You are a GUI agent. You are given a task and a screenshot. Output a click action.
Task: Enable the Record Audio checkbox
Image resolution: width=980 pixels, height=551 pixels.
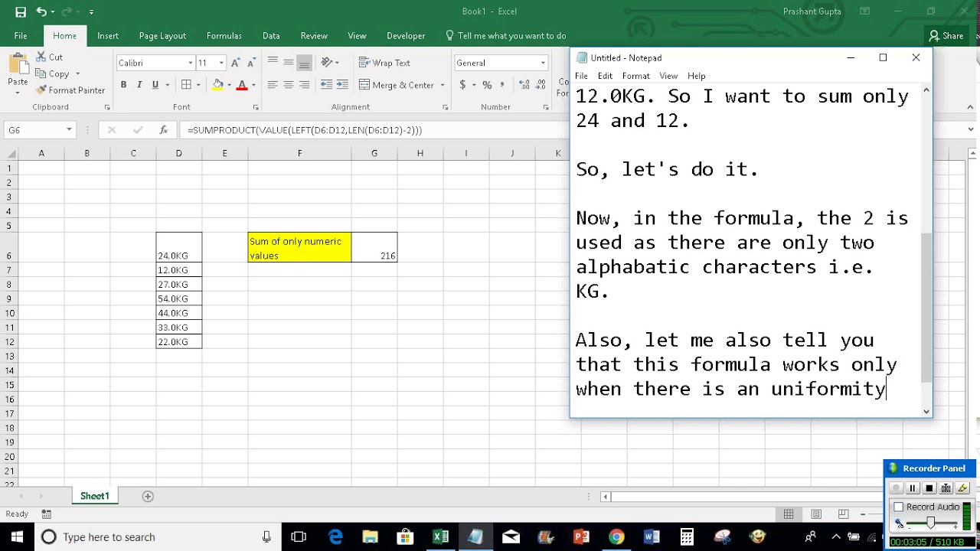point(899,507)
